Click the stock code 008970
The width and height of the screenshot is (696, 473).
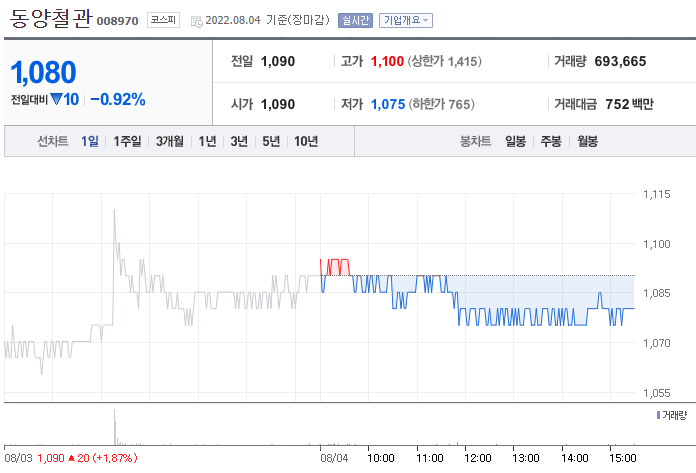click(x=118, y=21)
